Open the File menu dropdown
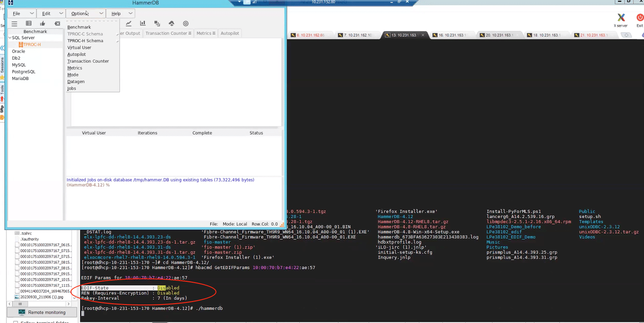 point(21,13)
